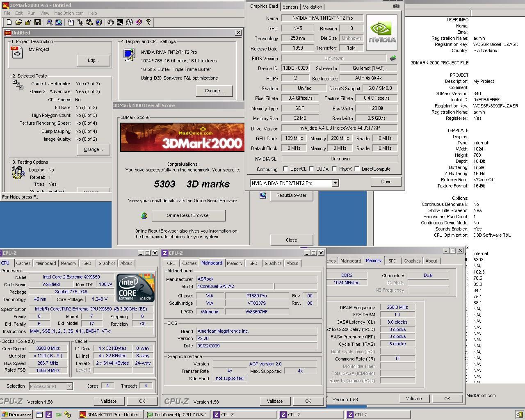Switch to the Sensors tab in GPU-Z

(290, 7)
